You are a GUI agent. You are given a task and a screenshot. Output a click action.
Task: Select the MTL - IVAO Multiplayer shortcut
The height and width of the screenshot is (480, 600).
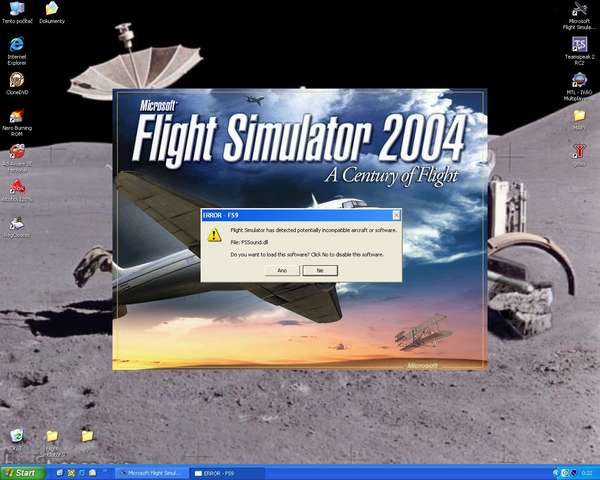[x=579, y=87]
